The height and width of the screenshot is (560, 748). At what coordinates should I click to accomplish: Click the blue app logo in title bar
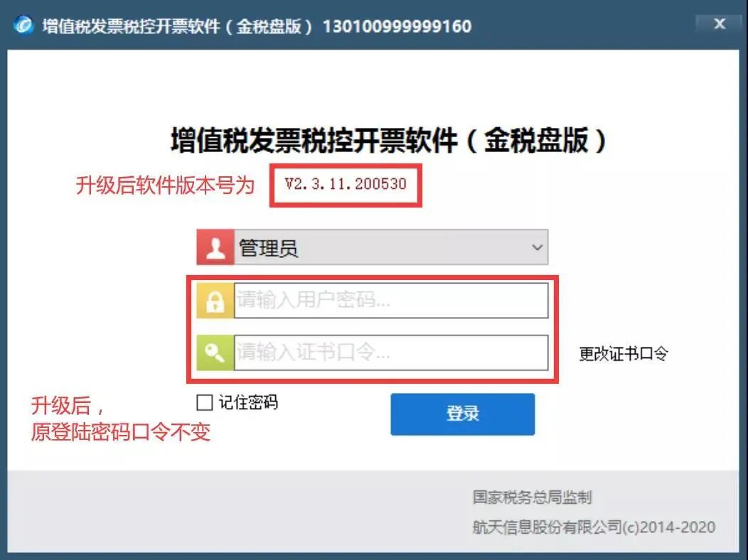click(x=23, y=25)
